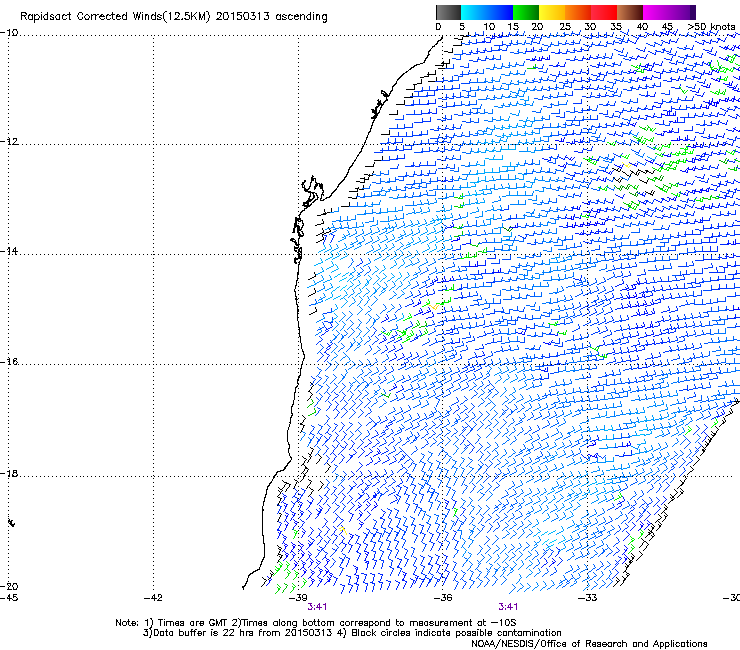
Task: Pick the orange 25-30 knots color segment
Action: (x=578, y=12)
